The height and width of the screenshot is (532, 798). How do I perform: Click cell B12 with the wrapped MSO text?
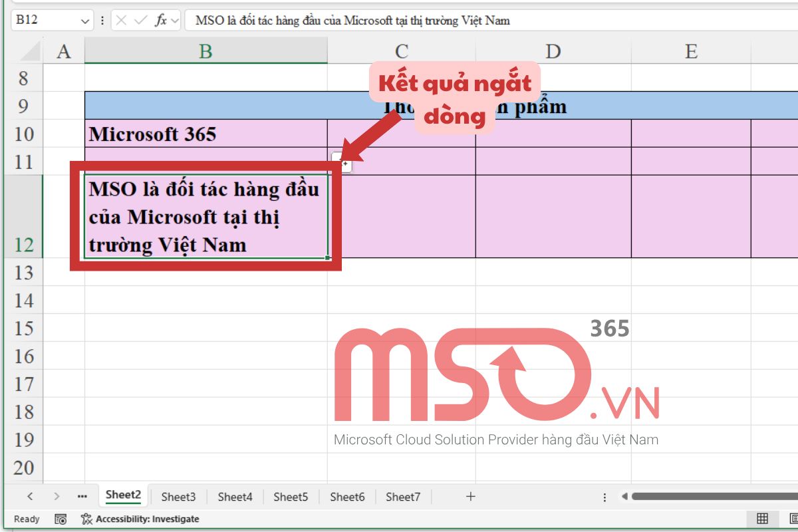tap(206, 217)
